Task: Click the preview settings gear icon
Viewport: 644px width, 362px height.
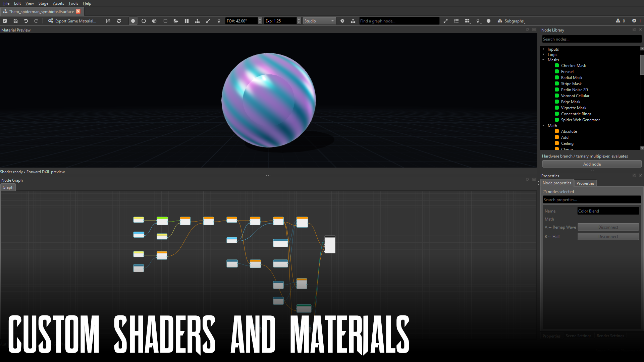Action: point(342,21)
